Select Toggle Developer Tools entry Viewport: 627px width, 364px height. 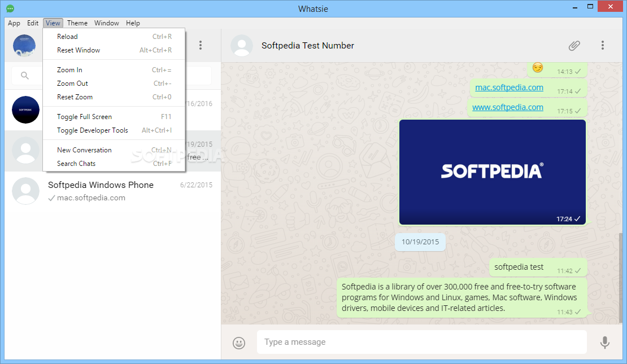pos(114,130)
